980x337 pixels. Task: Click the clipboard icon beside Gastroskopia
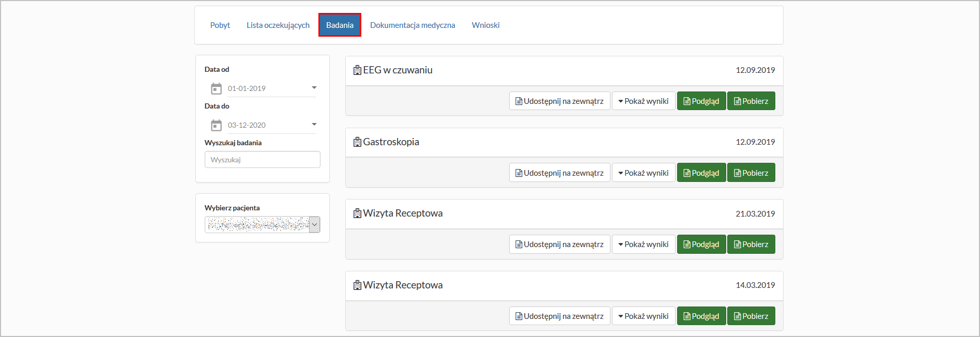(357, 142)
